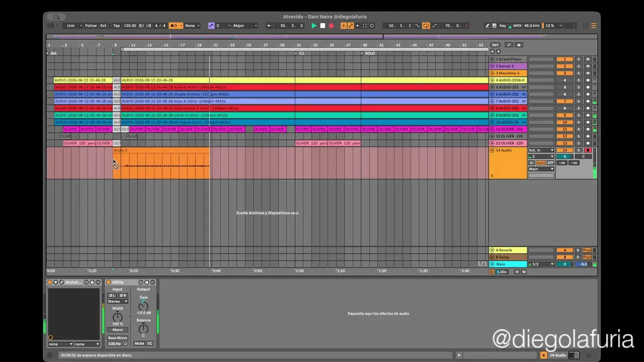Open the input channel 2 dropdown

[541, 156]
